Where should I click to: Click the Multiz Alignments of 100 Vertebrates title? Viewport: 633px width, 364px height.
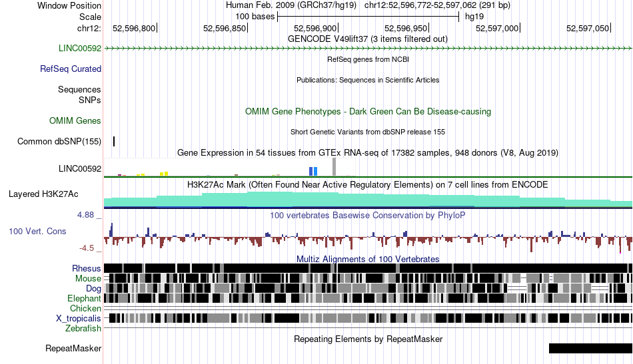pos(368,259)
